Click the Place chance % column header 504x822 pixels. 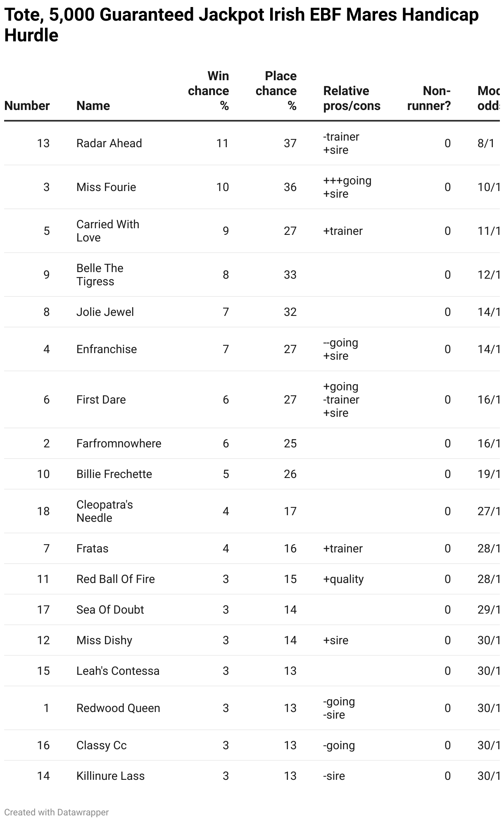276,91
